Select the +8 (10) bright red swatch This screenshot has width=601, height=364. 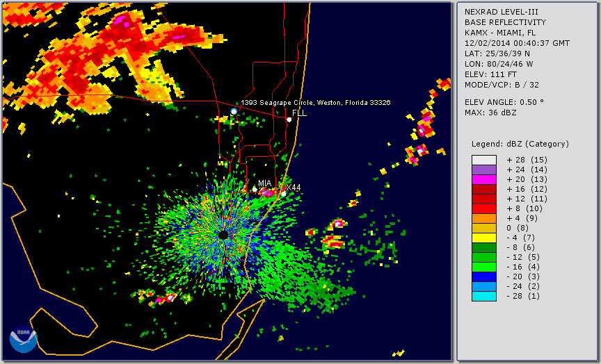click(484, 208)
